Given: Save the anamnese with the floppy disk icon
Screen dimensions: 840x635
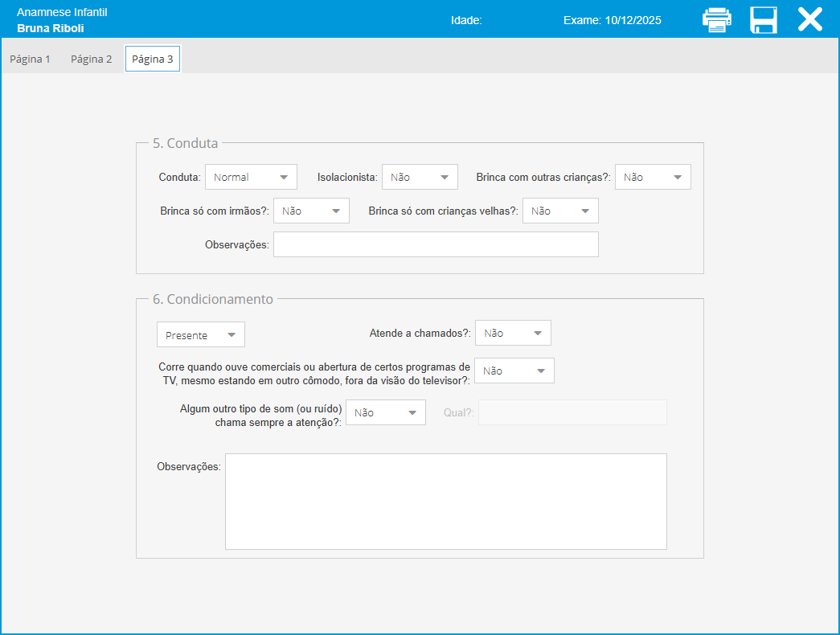Looking at the screenshot, I should (763, 20).
